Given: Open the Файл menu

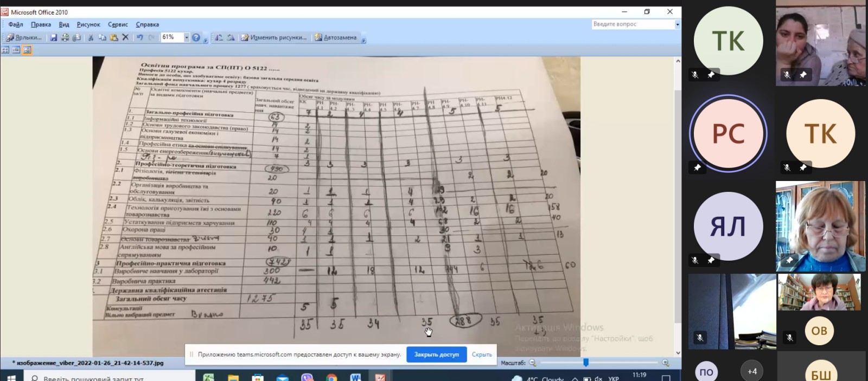Looking at the screenshot, I should (x=16, y=24).
